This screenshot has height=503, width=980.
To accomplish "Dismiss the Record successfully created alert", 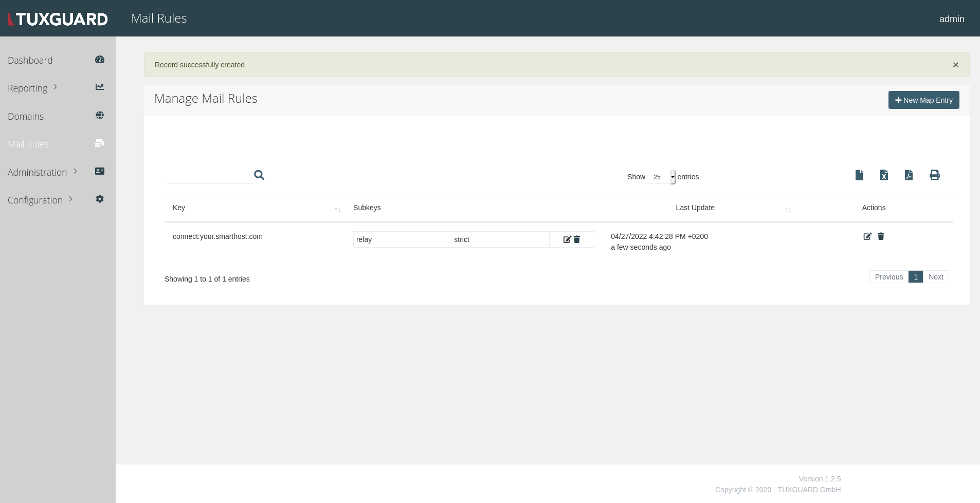I will coord(955,65).
